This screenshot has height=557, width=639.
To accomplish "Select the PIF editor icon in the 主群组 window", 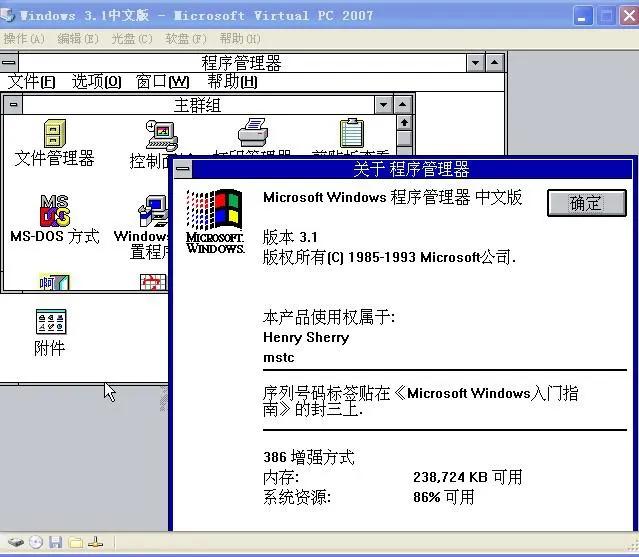I will (54, 282).
